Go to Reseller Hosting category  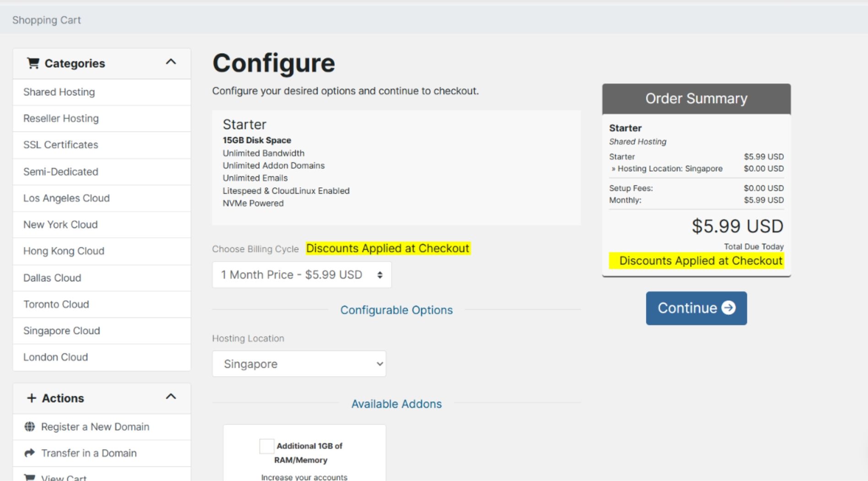[x=102, y=119]
